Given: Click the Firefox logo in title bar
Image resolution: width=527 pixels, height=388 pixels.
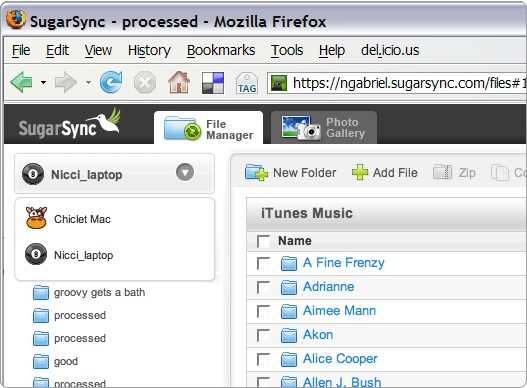Looking at the screenshot, I should point(16,20).
